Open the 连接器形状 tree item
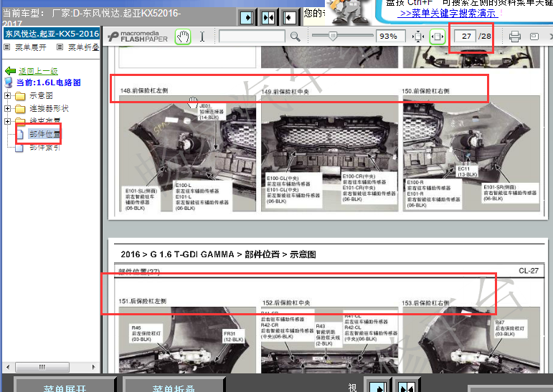Viewport: 553px width, 392px height. 49,109
